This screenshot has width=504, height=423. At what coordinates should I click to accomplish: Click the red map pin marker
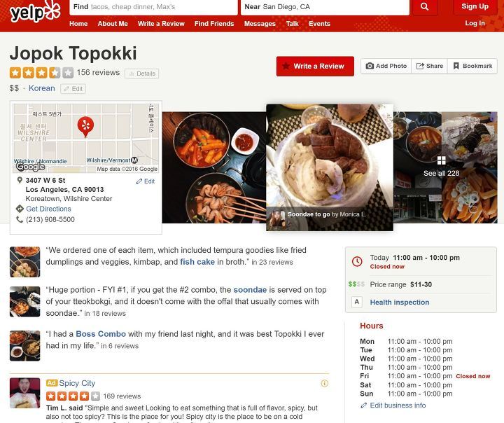(x=85, y=127)
